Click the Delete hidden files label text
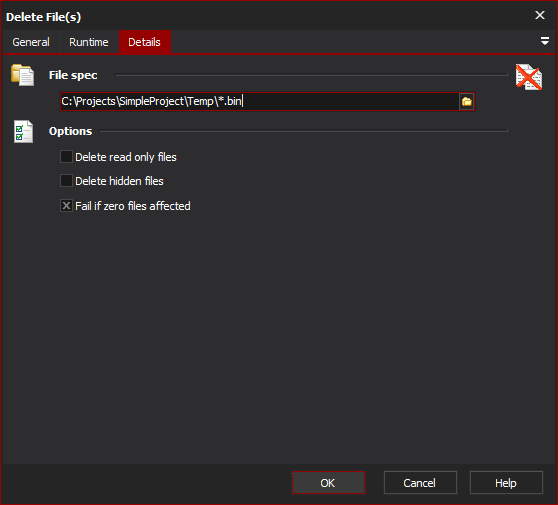 pyautogui.click(x=120, y=181)
